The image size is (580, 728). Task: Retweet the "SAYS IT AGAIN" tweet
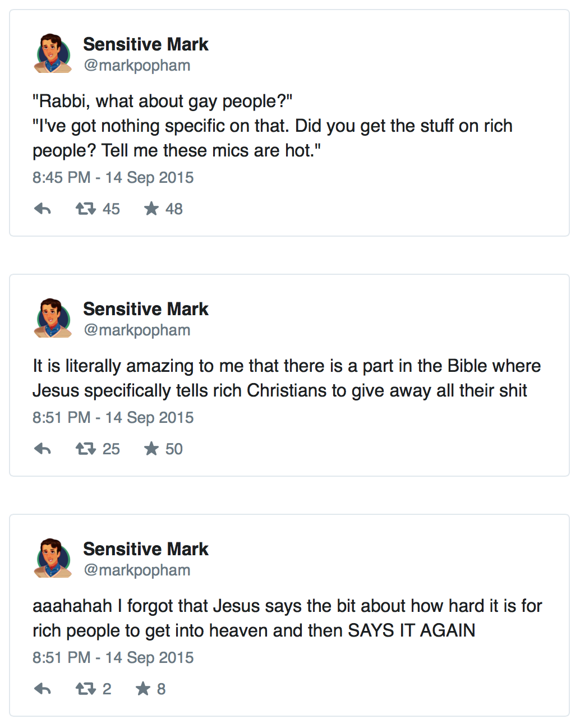[x=86, y=689]
